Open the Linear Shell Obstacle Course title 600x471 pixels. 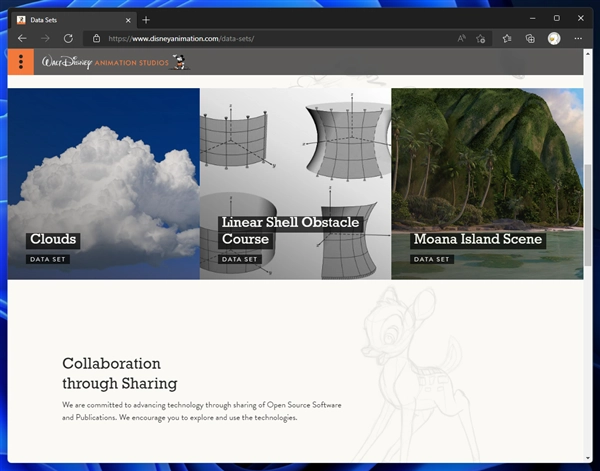coord(290,230)
